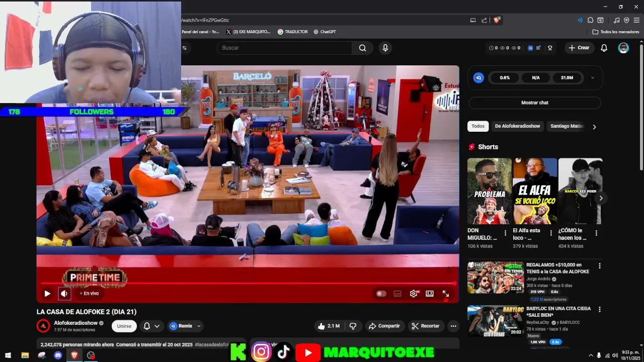Click the magnifier search button
The image size is (644, 362).
point(363,48)
